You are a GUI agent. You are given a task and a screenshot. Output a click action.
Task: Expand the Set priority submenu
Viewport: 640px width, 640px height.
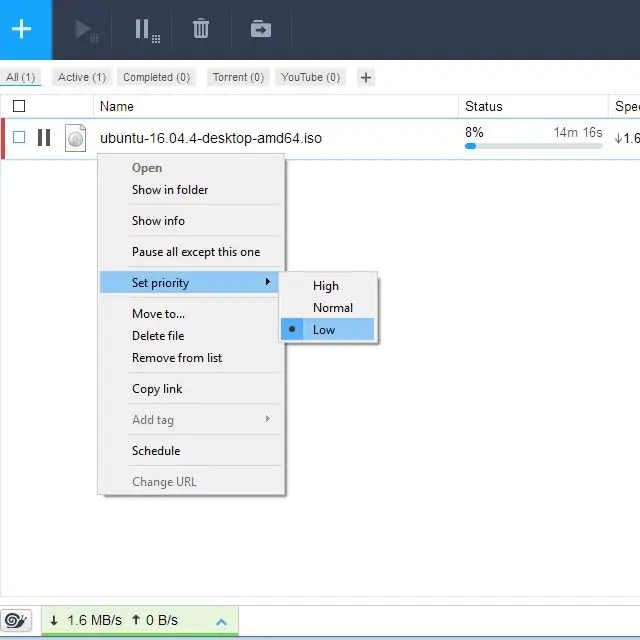coord(189,282)
